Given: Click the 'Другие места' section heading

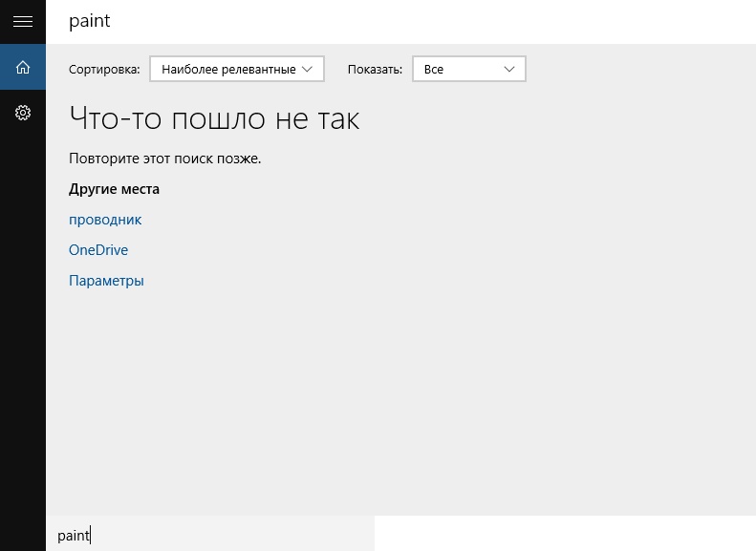Looking at the screenshot, I should [x=114, y=189].
